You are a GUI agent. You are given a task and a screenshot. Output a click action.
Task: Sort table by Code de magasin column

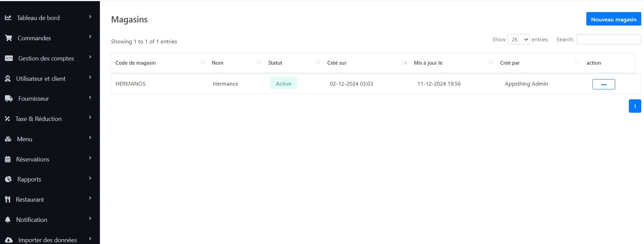[136, 63]
